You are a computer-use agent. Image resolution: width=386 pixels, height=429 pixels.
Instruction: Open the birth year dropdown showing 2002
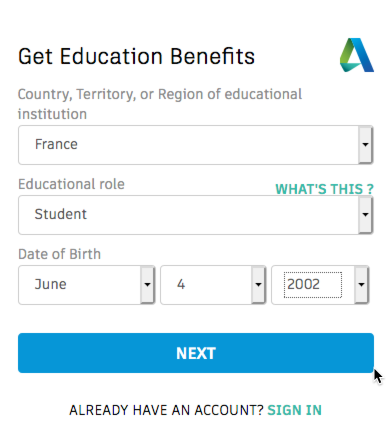[x=320, y=285]
